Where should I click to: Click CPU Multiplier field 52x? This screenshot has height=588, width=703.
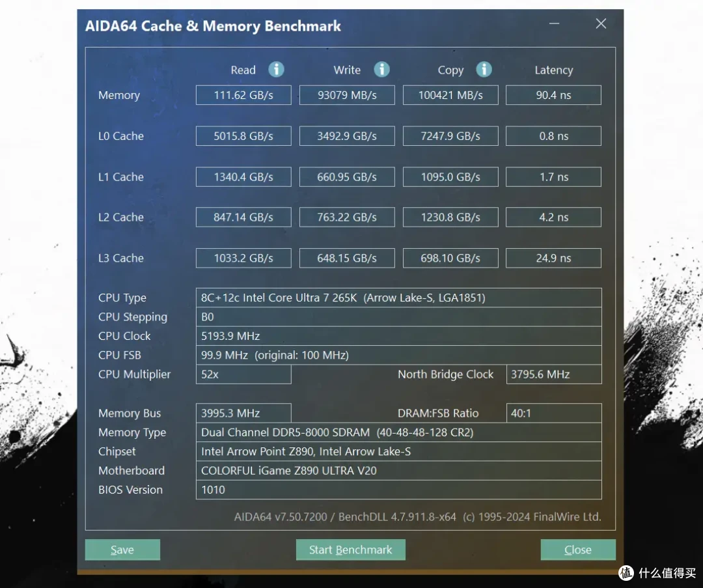243,374
